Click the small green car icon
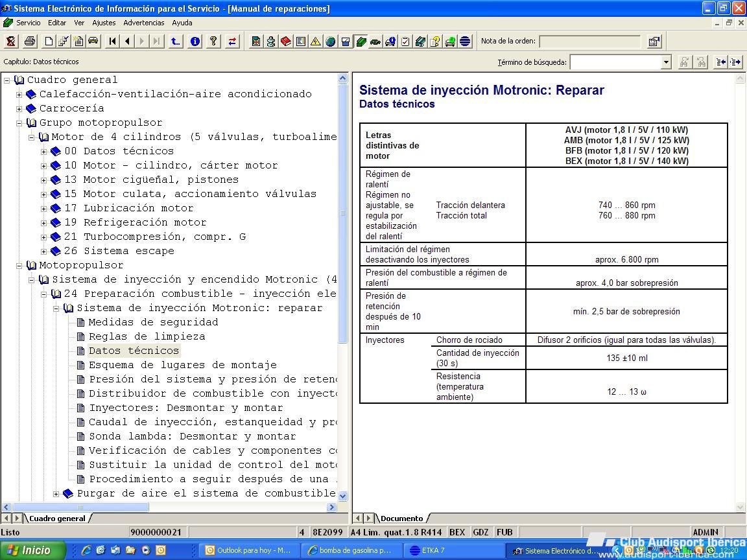 (x=375, y=41)
